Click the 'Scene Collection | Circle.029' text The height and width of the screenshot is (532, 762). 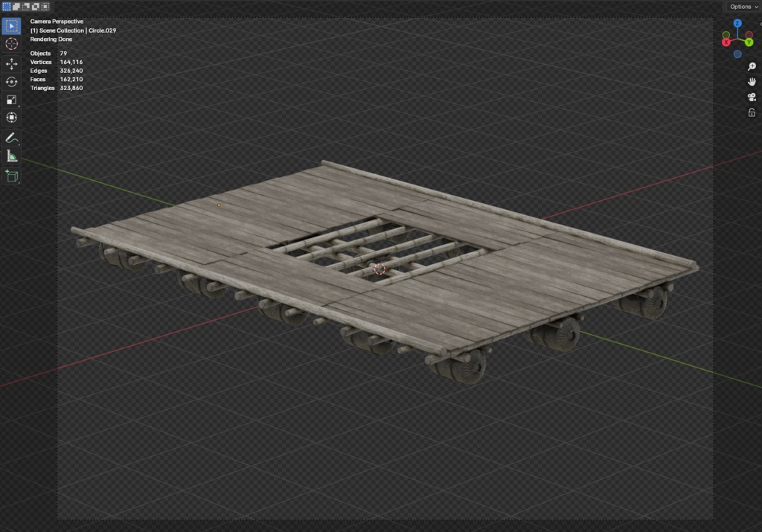[77, 30]
